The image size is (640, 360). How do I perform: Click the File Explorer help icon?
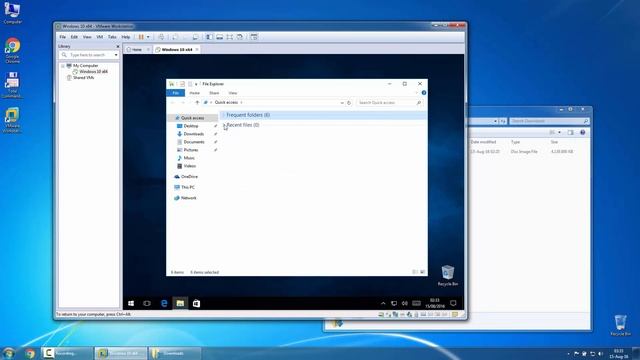tap(424, 93)
